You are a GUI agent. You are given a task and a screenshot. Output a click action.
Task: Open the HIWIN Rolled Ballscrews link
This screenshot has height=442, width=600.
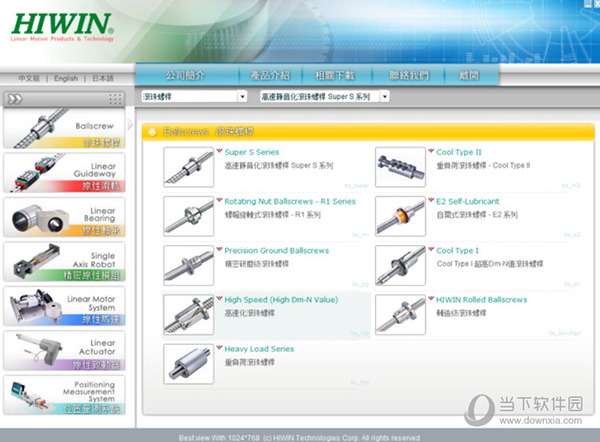482,300
